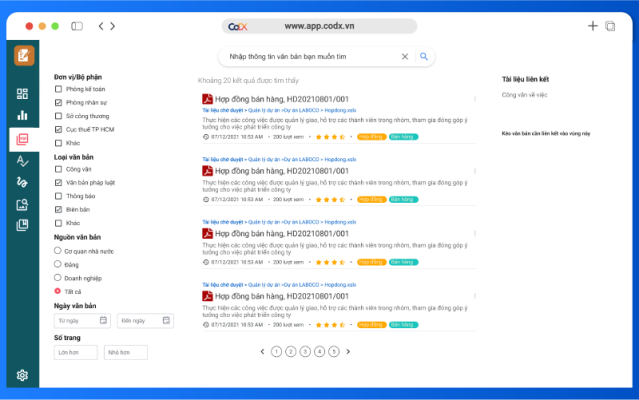Select the Đảng radio button

(x=57, y=264)
